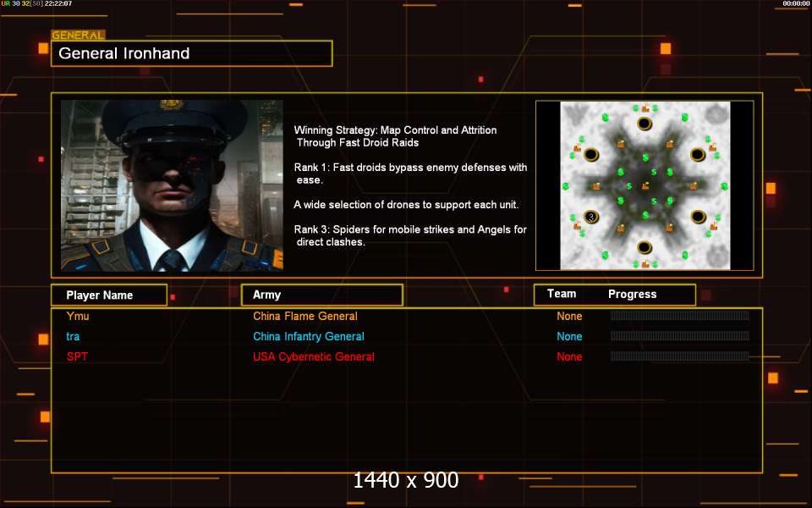The image size is (812, 508).
Task: Select start position marked 3 on minimap
Action: 591,218
